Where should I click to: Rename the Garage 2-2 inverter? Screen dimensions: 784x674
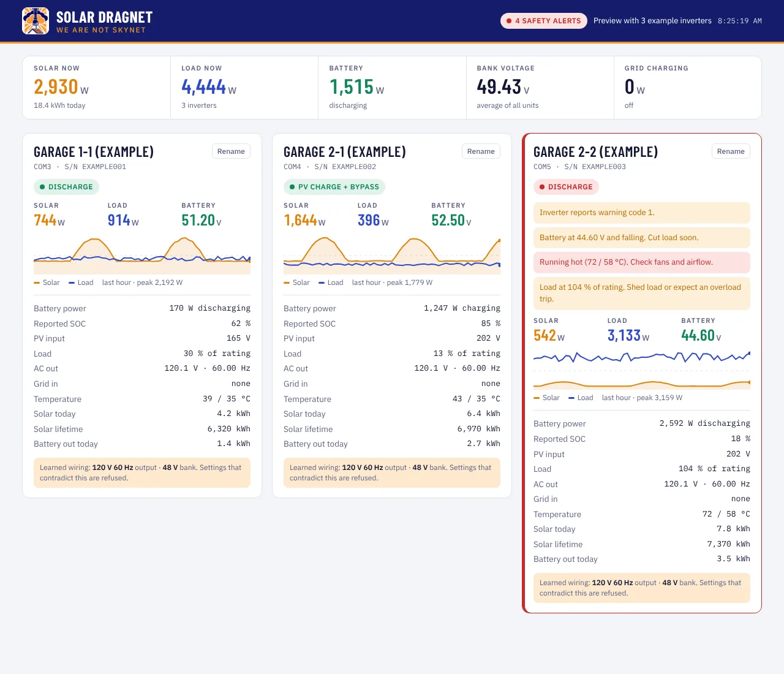point(731,151)
